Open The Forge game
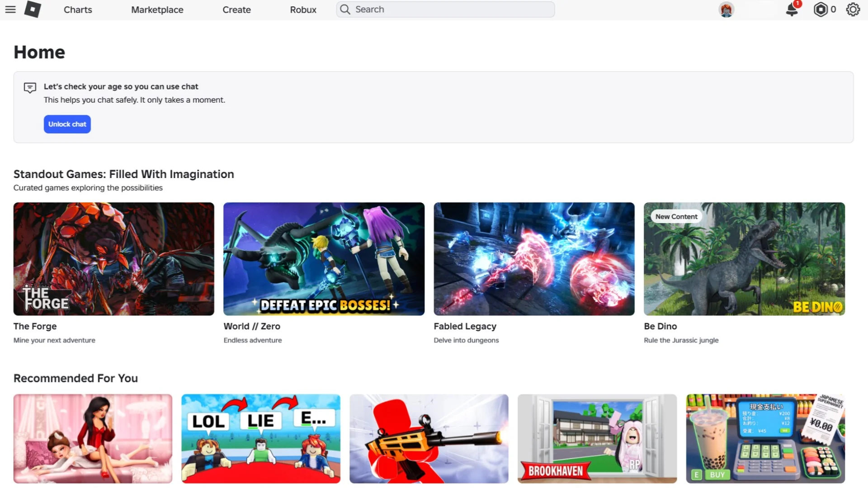This screenshot has width=868, height=488. (113, 259)
